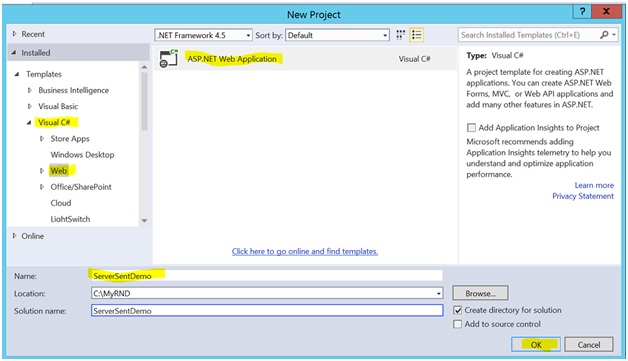
Task: Collapse the Installed section
Action: pos(14,52)
